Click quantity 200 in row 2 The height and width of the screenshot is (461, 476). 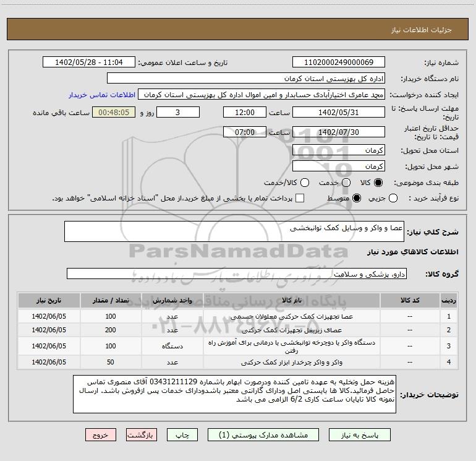point(111,330)
